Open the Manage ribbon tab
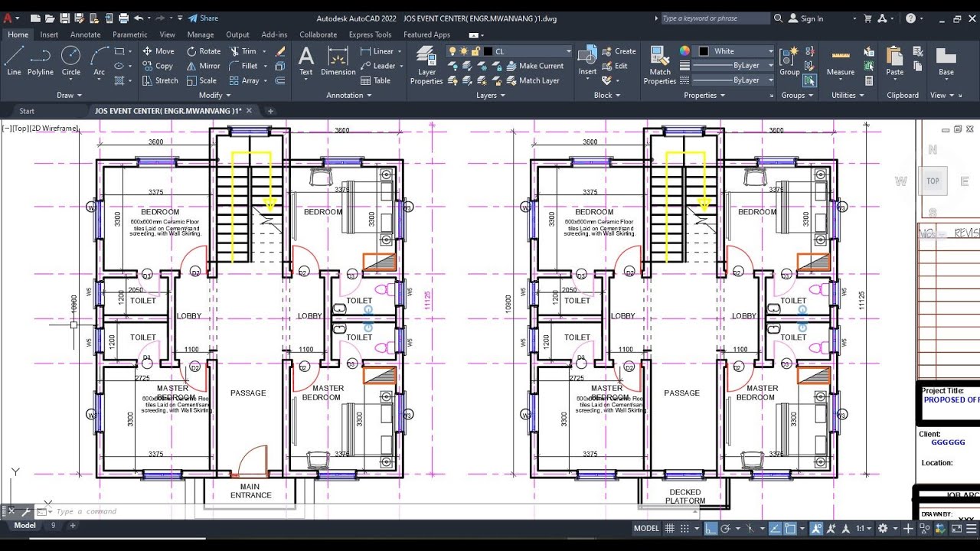 201,34
